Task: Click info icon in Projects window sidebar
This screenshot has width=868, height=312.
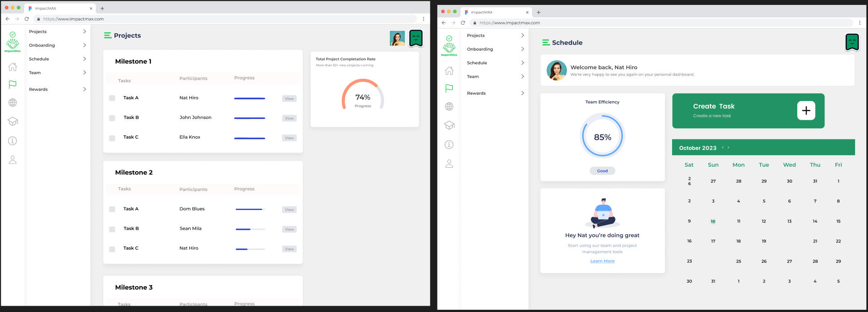Action: [13, 141]
